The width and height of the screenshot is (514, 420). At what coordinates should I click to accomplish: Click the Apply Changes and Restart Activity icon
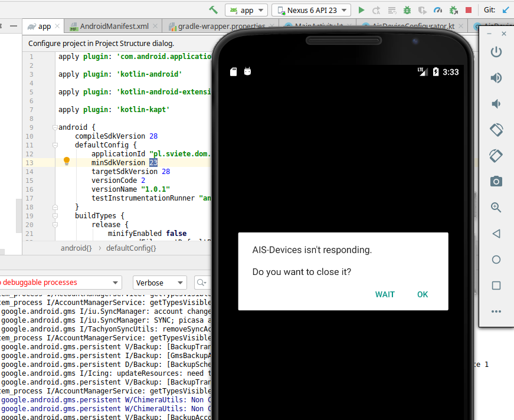coord(377,11)
